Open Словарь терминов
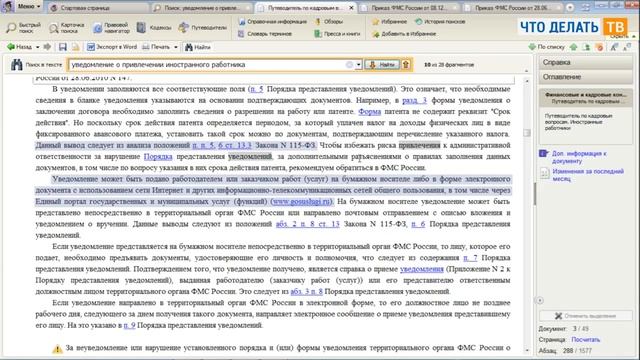The width and height of the screenshot is (640, 360). coord(265,34)
